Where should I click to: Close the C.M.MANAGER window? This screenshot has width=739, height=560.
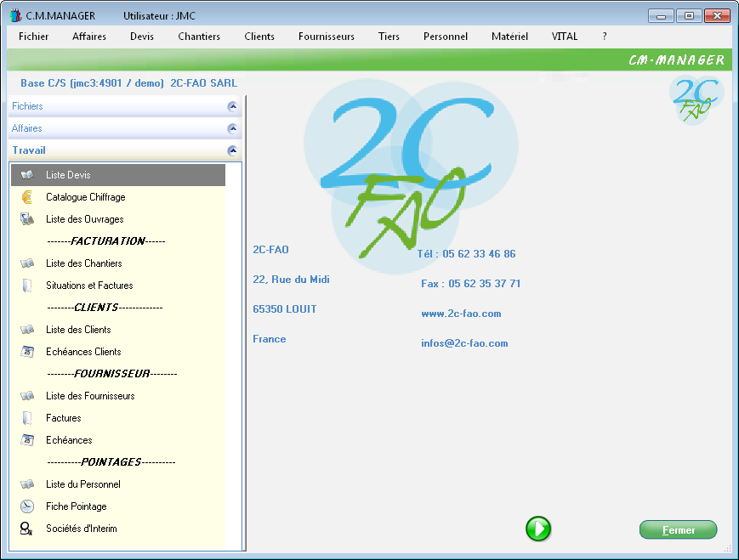(717, 16)
